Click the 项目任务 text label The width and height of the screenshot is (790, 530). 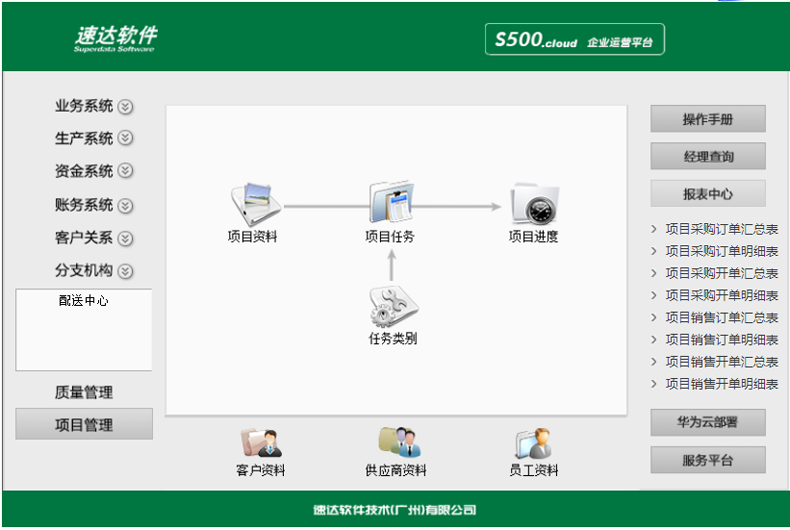click(x=390, y=236)
